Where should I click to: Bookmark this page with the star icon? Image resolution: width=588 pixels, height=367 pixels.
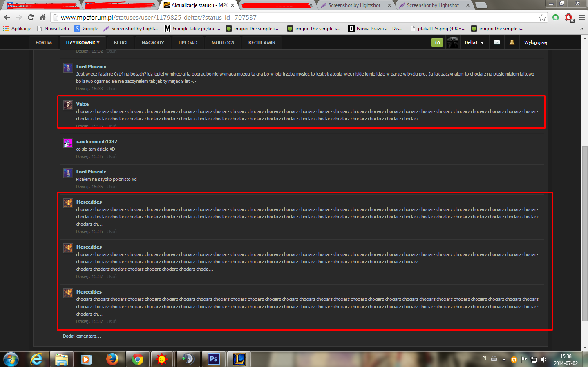(x=542, y=17)
